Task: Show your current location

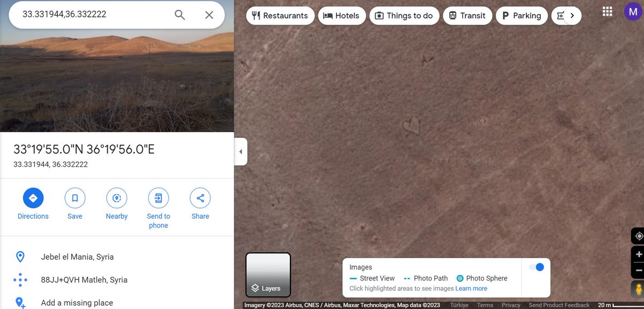Action: [x=639, y=236]
